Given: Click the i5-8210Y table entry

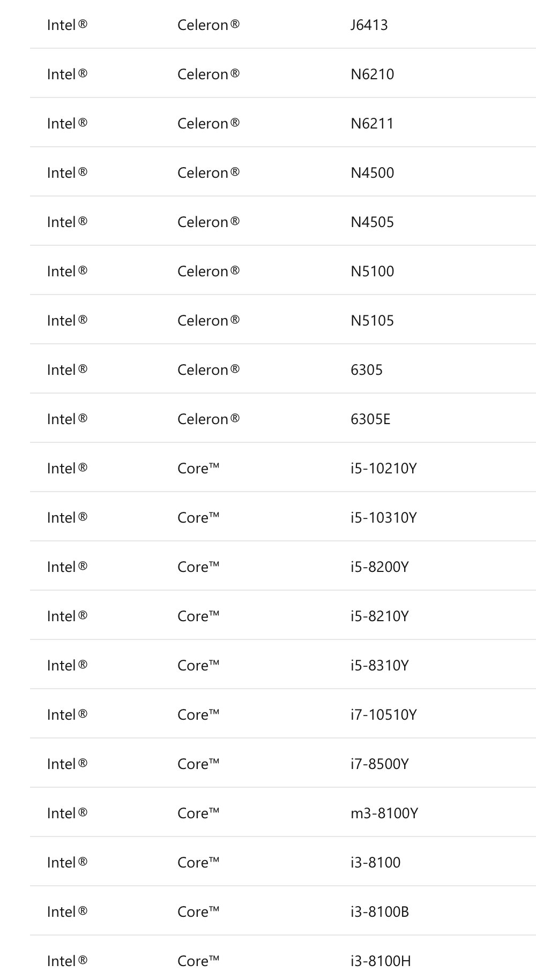Looking at the screenshot, I should tap(379, 616).
